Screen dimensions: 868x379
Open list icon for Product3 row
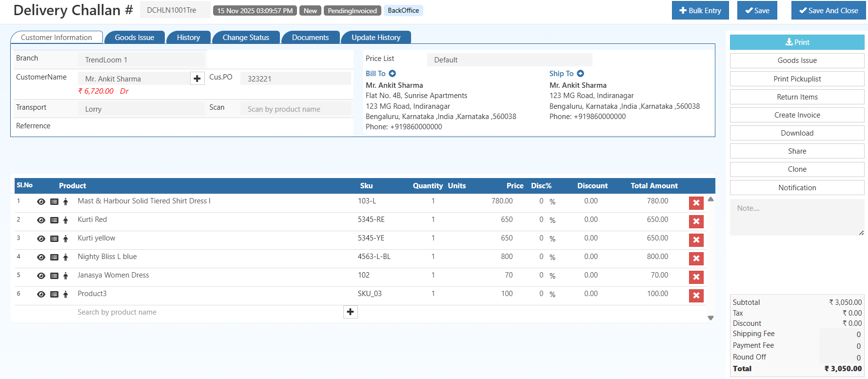54,294
